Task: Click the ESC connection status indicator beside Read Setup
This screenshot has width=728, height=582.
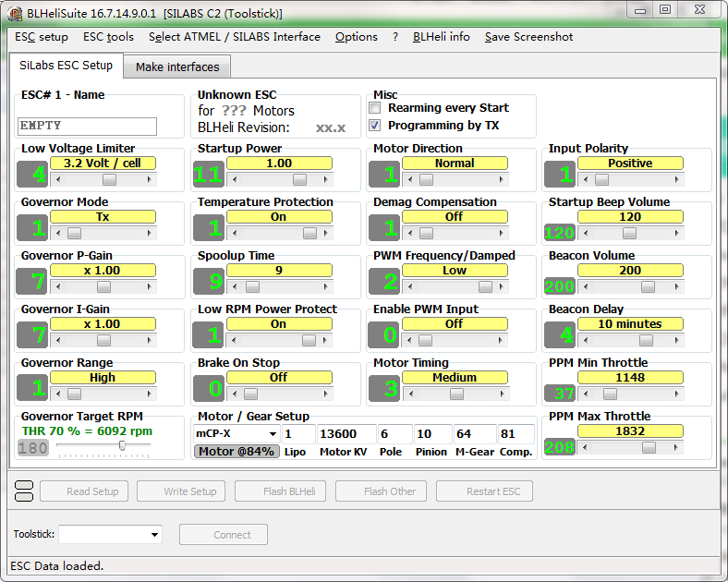Action: pos(25,491)
